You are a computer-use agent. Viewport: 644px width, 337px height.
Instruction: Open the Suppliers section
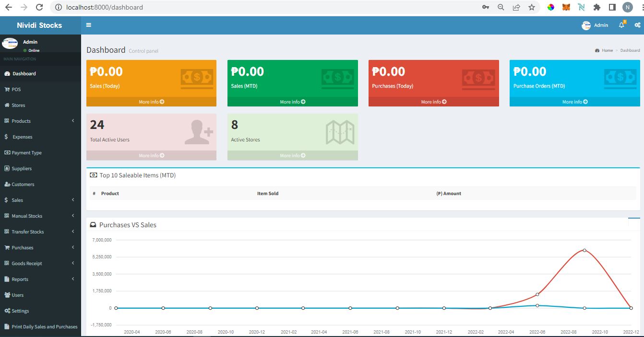(21, 168)
